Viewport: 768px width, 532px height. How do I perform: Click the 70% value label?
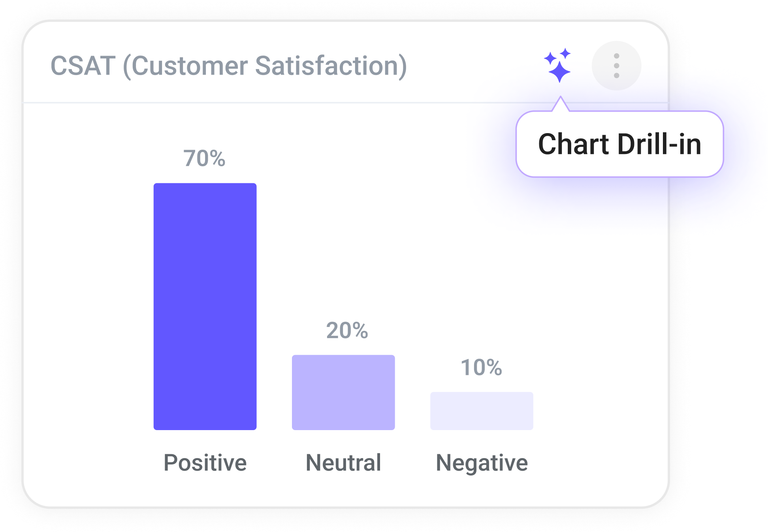(204, 158)
